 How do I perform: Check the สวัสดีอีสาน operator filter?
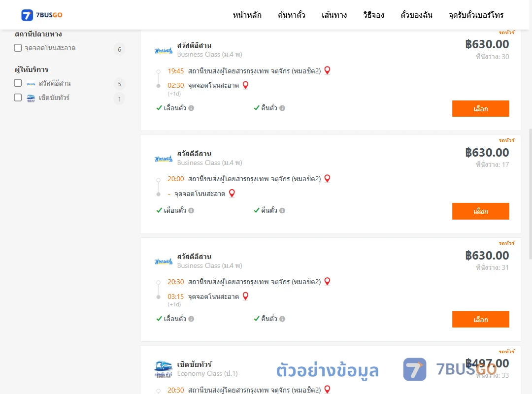18,83
